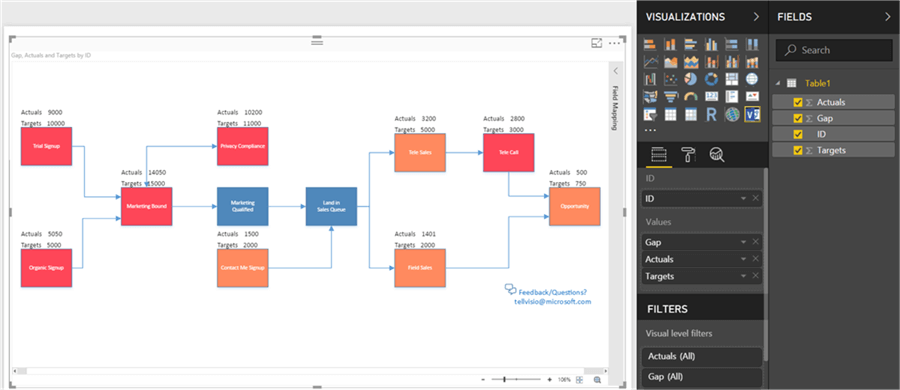Expand the Field Mapping side panel
The image size is (900, 390).
click(615, 71)
